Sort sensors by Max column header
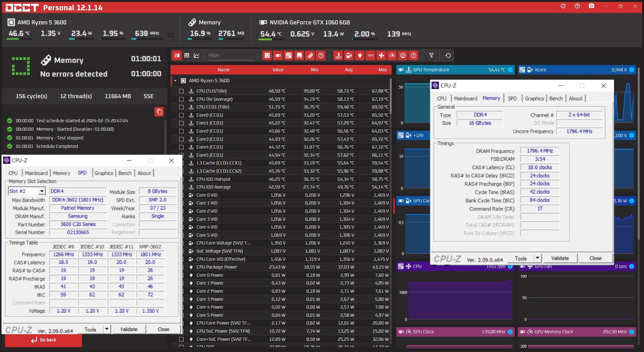This screenshot has height=352, width=644. (383, 70)
